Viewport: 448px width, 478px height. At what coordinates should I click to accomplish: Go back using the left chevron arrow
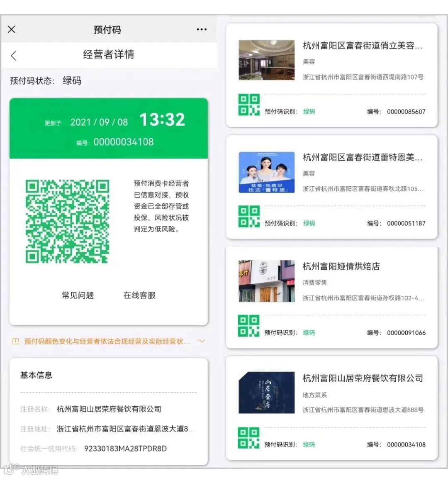13,56
